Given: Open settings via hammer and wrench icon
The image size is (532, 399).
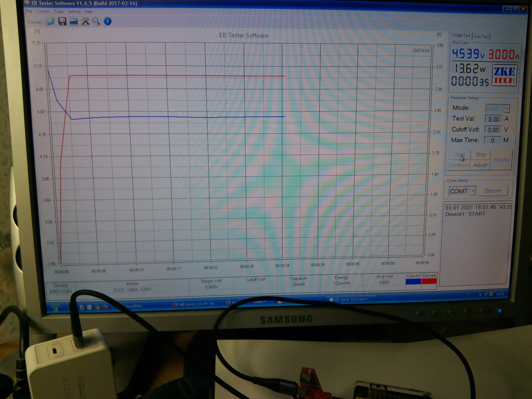Looking at the screenshot, I should (x=85, y=21).
